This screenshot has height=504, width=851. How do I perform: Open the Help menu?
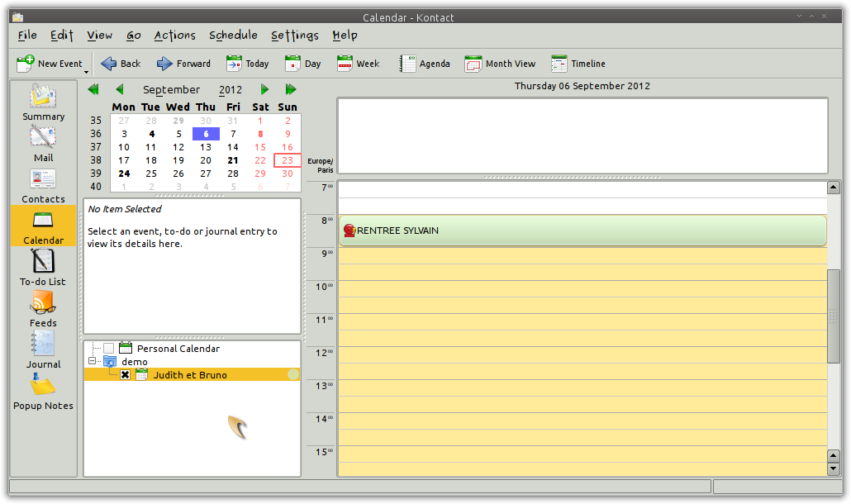345,36
